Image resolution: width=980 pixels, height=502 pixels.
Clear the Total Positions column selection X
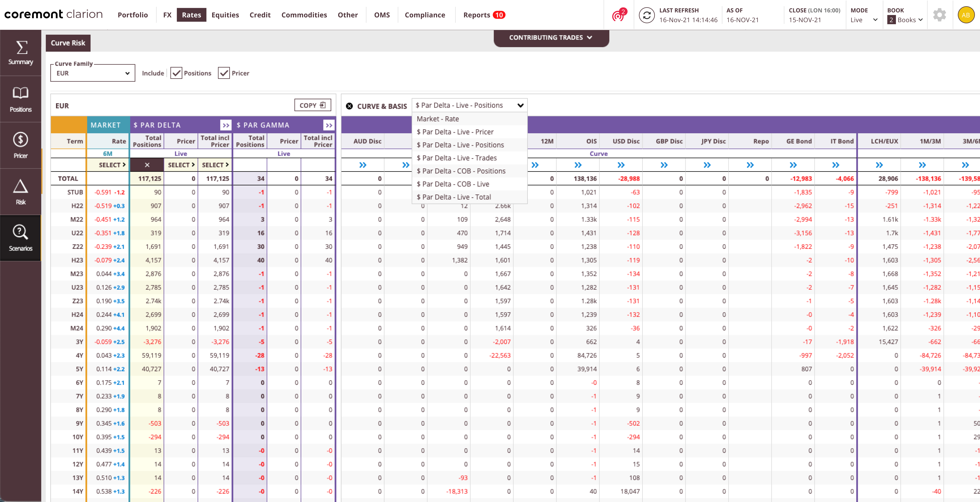coord(147,165)
